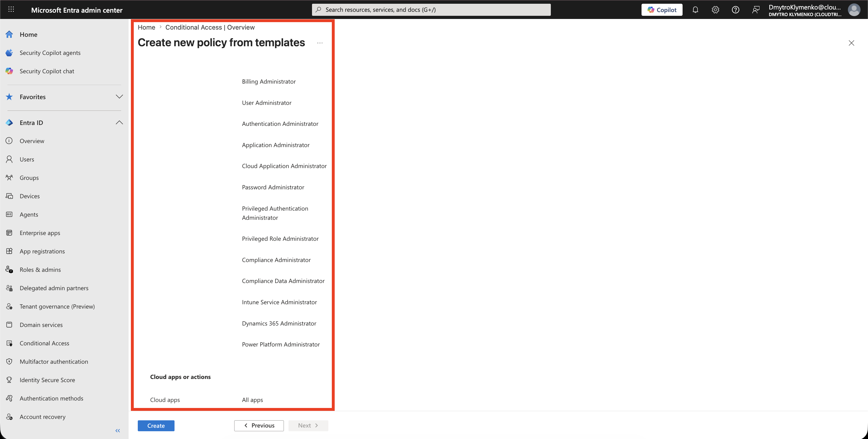The height and width of the screenshot is (439, 868).
Task: Follow Conditional Access | Overview breadcrumb link
Action: (210, 27)
